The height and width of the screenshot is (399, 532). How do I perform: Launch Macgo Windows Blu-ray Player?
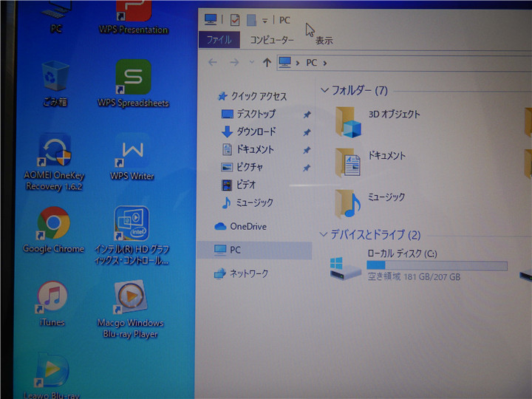click(x=131, y=309)
